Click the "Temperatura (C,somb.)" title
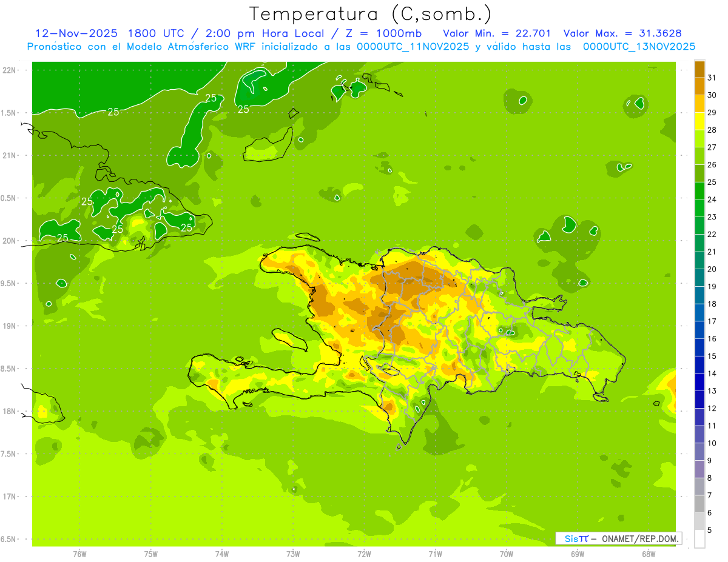Viewport: 728px width, 562px height. tap(370, 14)
